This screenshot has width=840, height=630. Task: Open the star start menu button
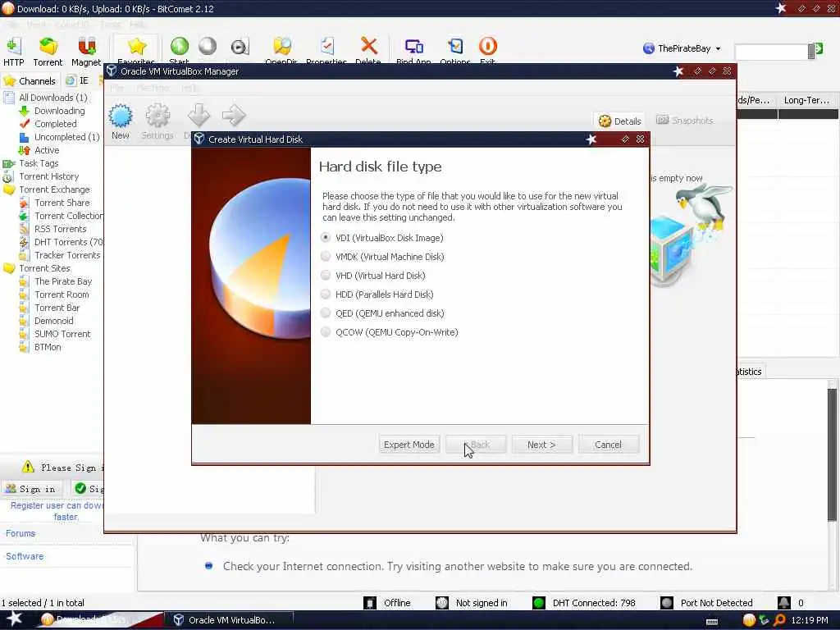coord(15,619)
